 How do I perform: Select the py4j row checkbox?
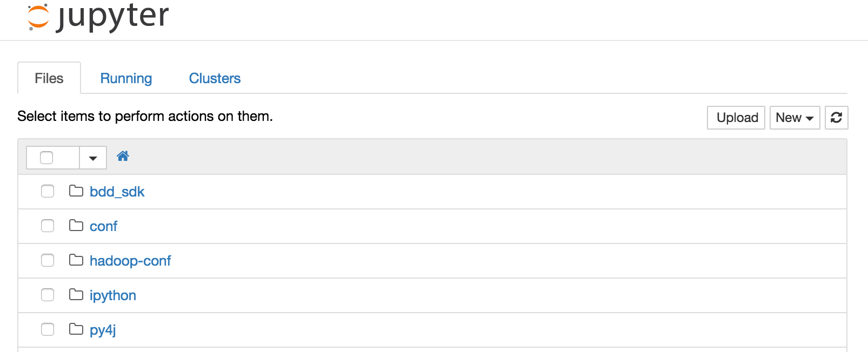coord(48,329)
